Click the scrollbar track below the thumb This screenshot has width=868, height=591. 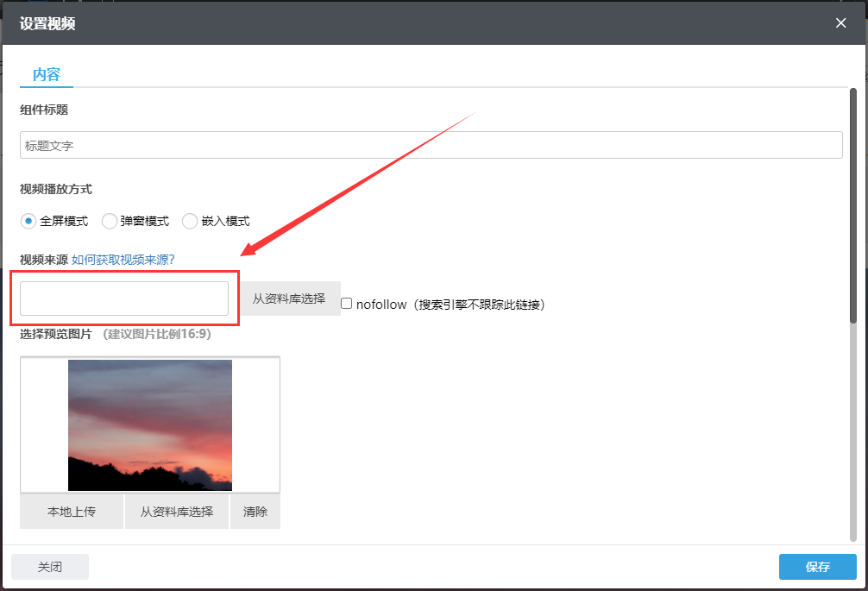point(852,431)
